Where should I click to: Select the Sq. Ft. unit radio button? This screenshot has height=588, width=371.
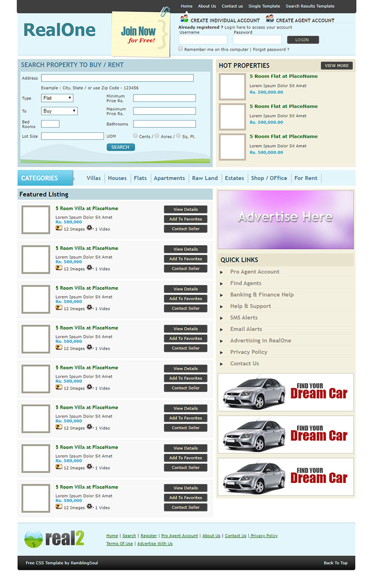pyautogui.click(x=179, y=136)
